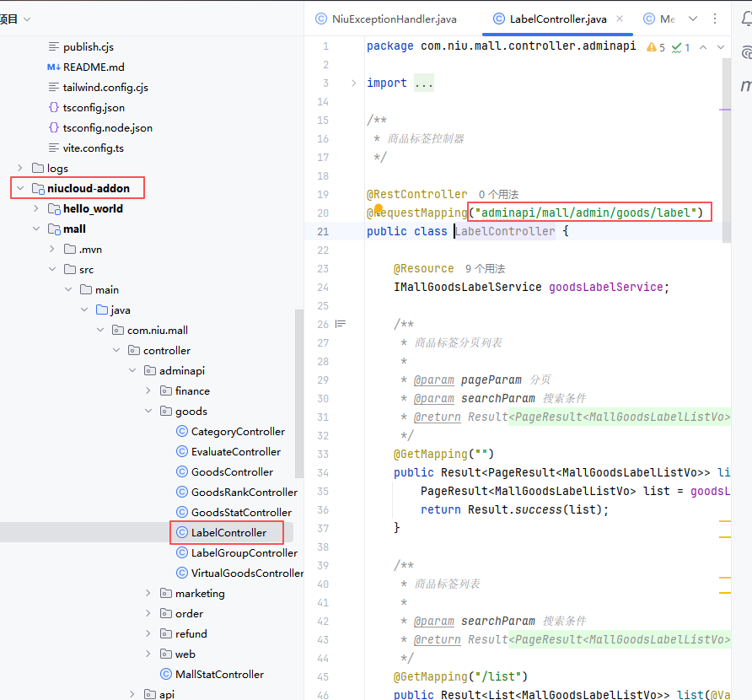Expand the hello_world module
The width and height of the screenshot is (752, 700).
(35, 208)
